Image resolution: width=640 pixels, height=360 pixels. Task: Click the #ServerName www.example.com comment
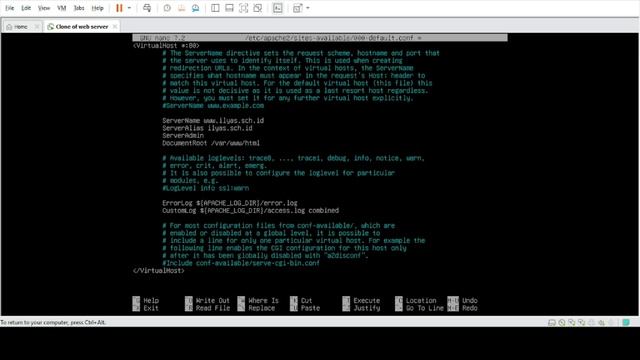(213, 106)
